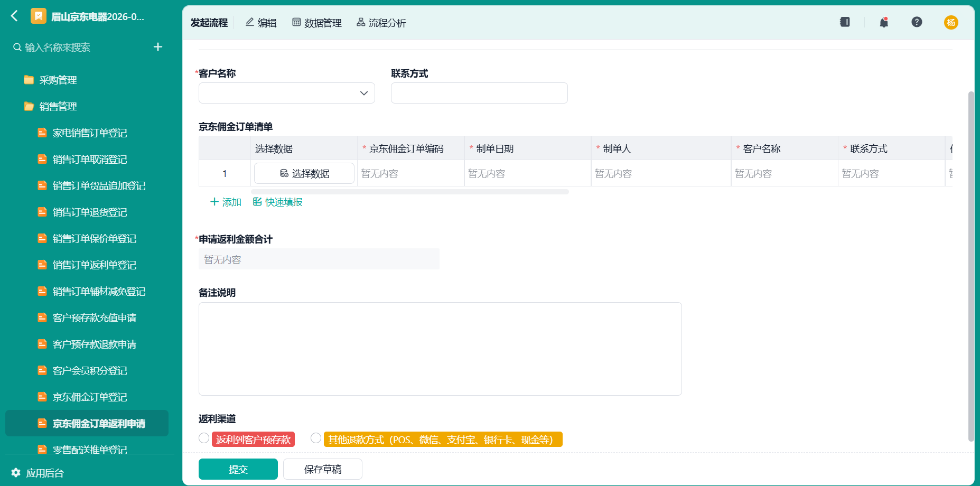Open 应用后台 settings gear
This screenshot has width=980, height=486.
click(x=16, y=473)
